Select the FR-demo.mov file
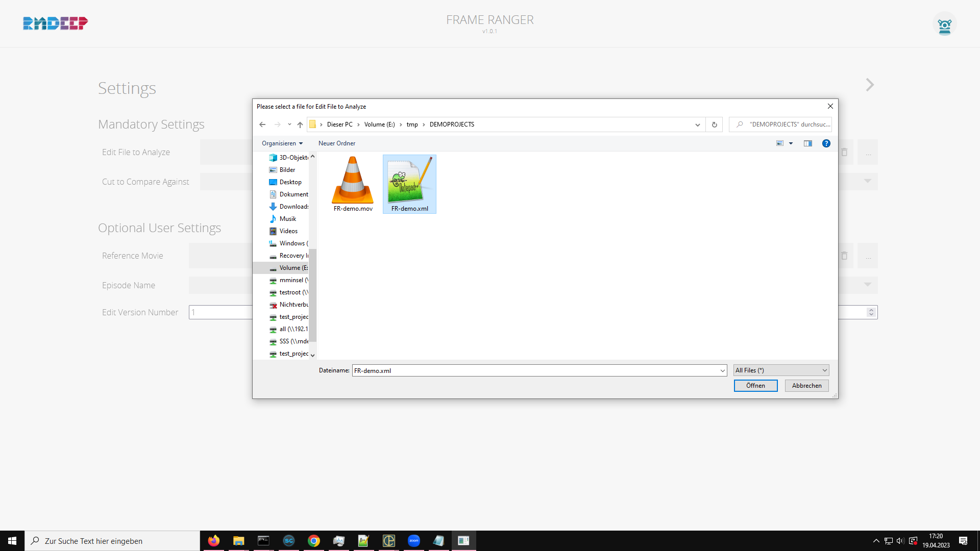 pyautogui.click(x=353, y=184)
